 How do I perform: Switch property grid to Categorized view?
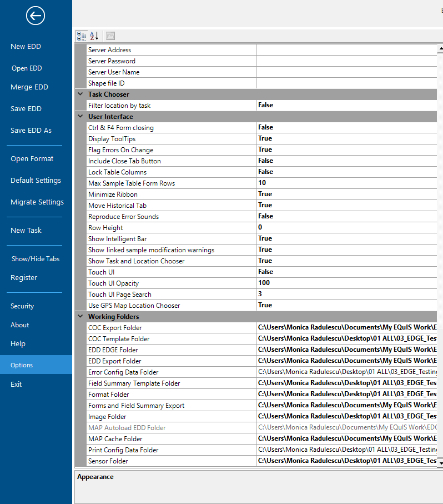point(82,36)
